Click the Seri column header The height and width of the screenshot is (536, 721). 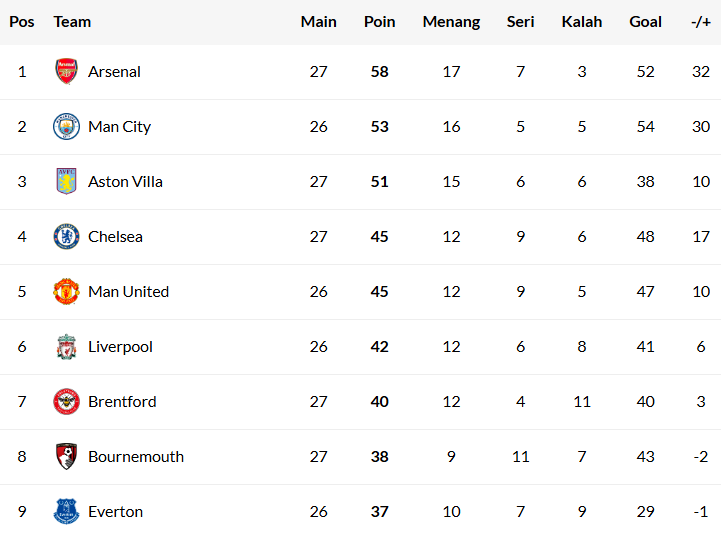(x=520, y=22)
